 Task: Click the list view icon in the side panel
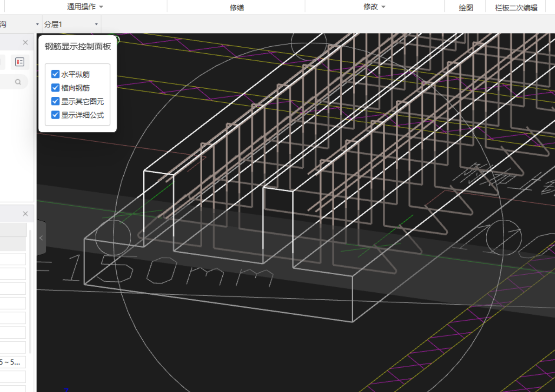click(x=20, y=62)
